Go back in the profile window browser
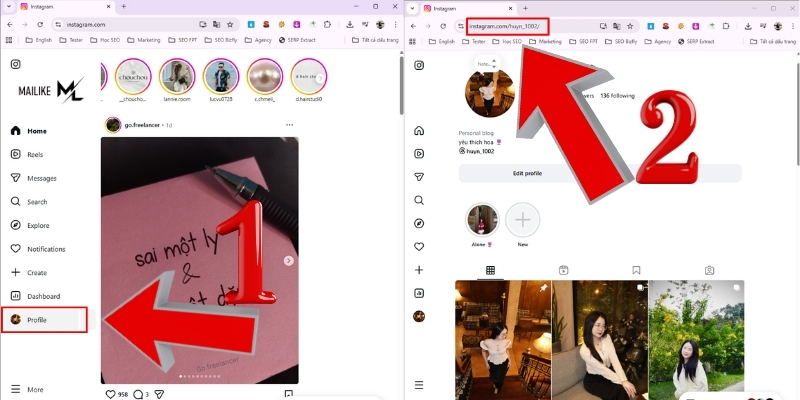The height and width of the screenshot is (400, 800). (x=413, y=26)
